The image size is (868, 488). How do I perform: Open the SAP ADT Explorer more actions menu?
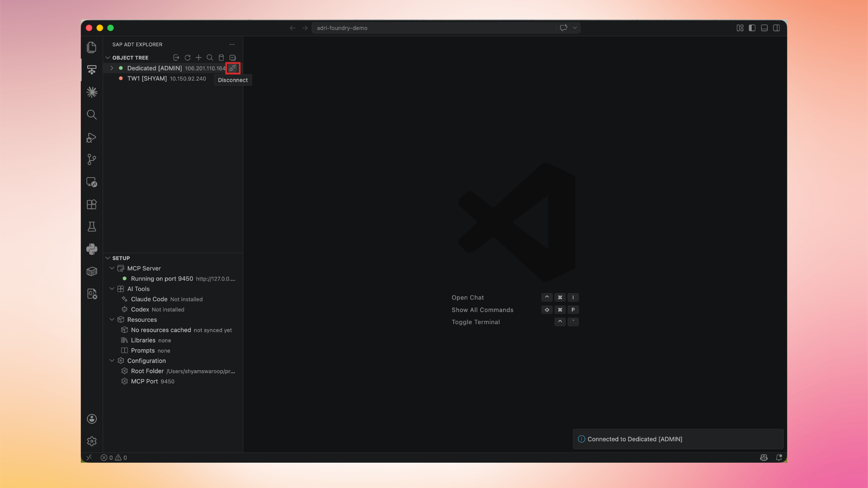click(x=232, y=44)
